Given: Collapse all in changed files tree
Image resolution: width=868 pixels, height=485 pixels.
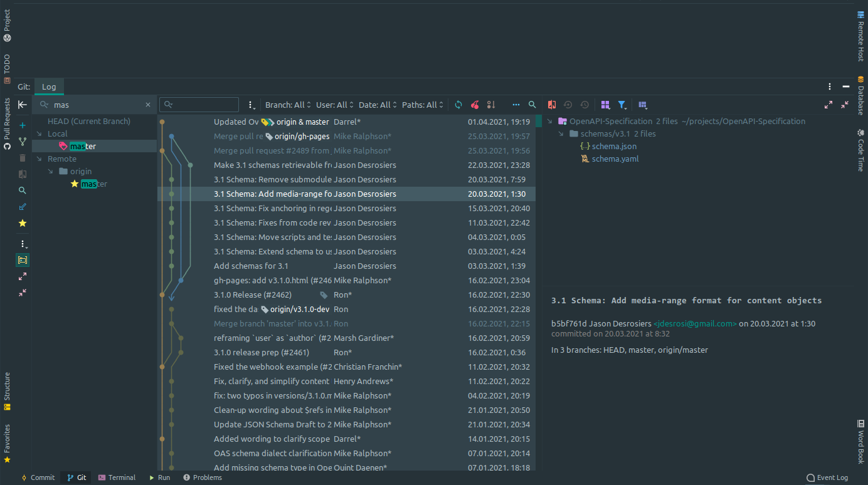Looking at the screenshot, I should pyautogui.click(x=845, y=105).
